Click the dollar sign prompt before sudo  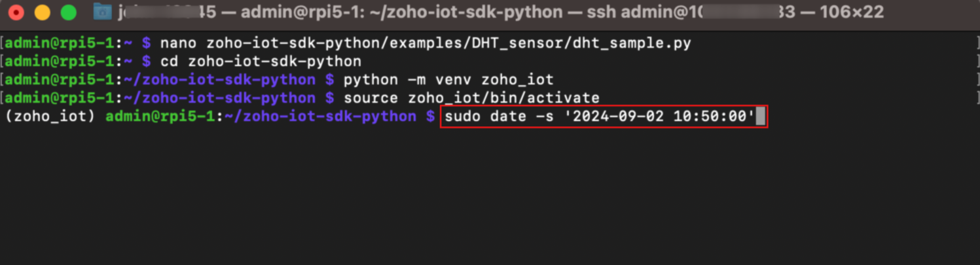[x=430, y=117]
